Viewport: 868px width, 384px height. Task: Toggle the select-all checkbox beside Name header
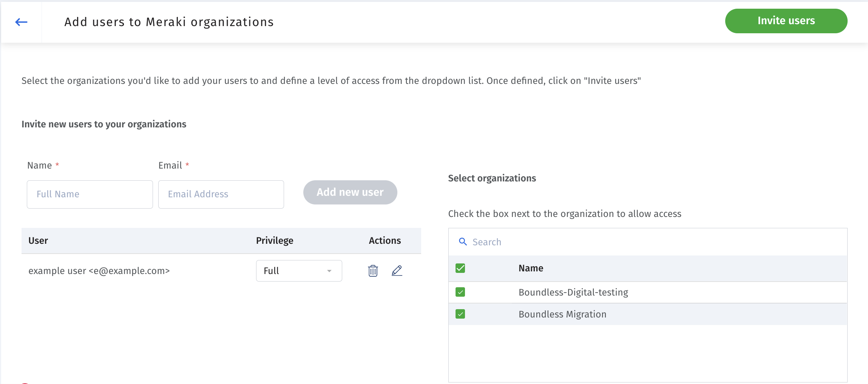[460, 268]
